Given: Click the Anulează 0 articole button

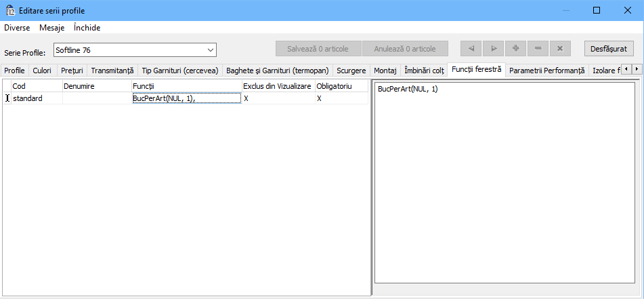Looking at the screenshot, I should (405, 49).
